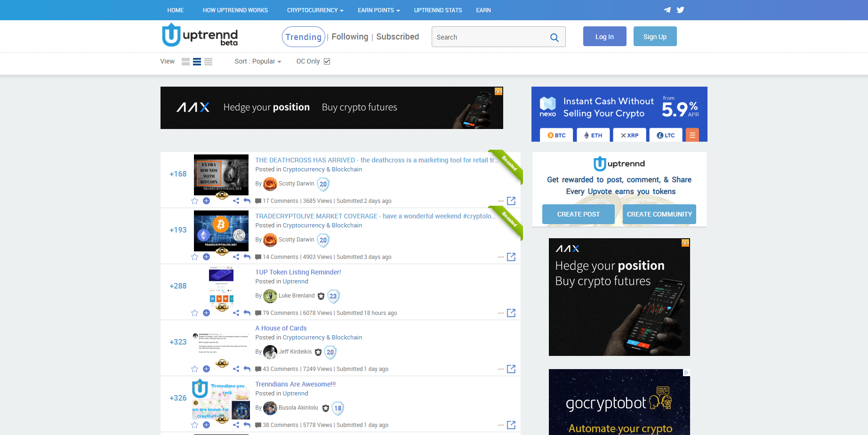
Task: Click the Create Community button
Action: tap(659, 214)
